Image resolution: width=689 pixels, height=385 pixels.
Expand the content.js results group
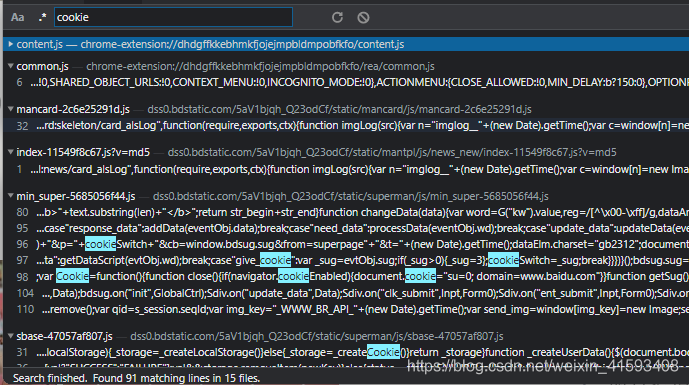[10, 44]
